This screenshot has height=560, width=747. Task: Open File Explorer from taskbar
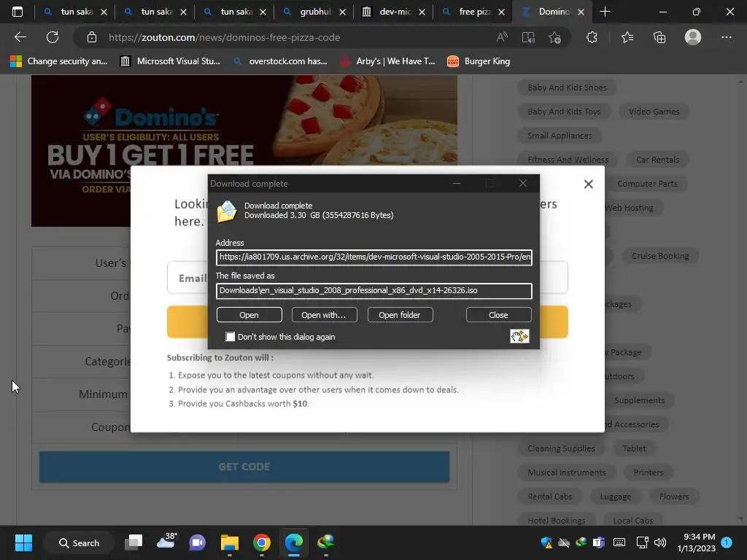(230, 542)
